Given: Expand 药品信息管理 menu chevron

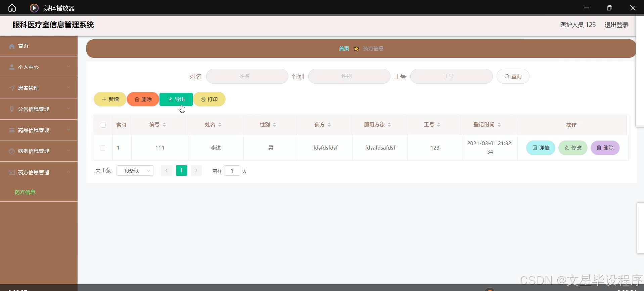Looking at the screenshot, I should pyautogui.click(x=68, y=130).
